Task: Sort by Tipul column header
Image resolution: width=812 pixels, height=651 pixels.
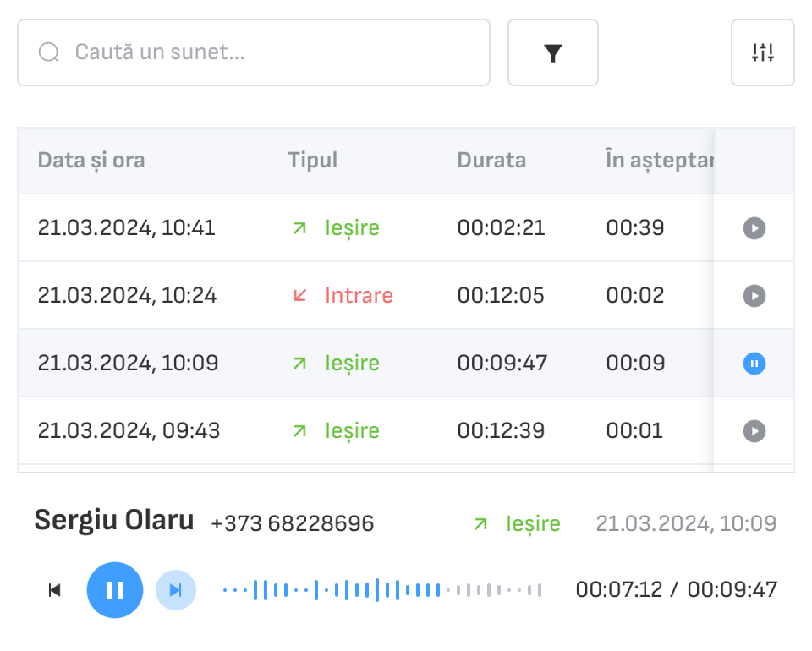Action: pos(312,161)
